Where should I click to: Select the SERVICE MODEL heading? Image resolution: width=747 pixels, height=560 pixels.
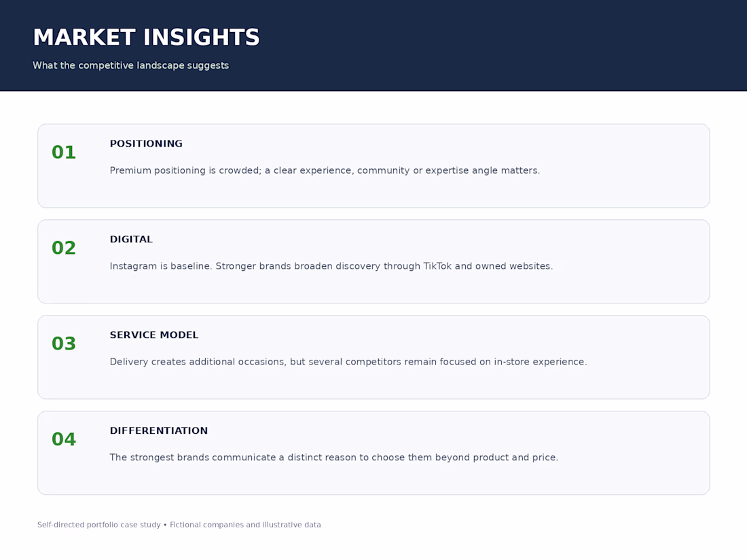click(x=154, y=335)
